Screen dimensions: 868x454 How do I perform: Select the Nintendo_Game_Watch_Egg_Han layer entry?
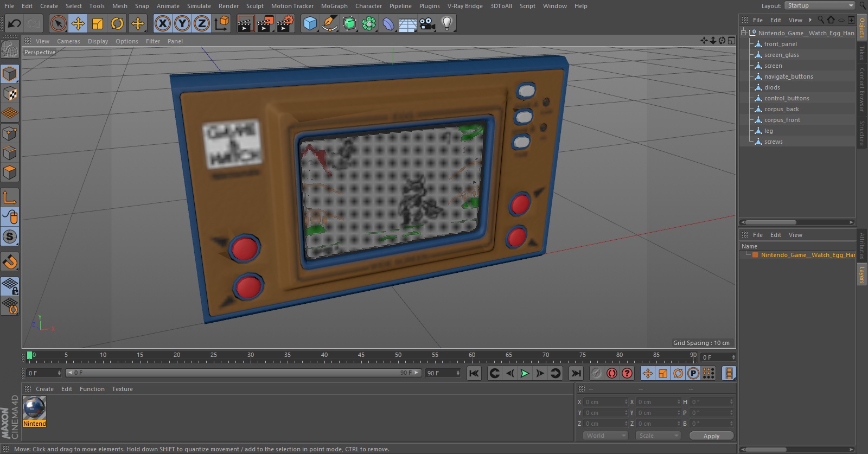point(807,255)
